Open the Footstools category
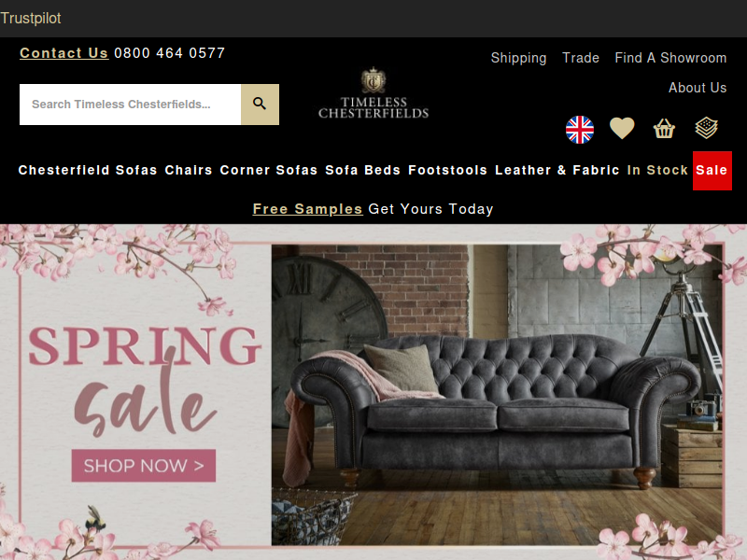Viewport: 747px width, 560px height. click(448, 170)
